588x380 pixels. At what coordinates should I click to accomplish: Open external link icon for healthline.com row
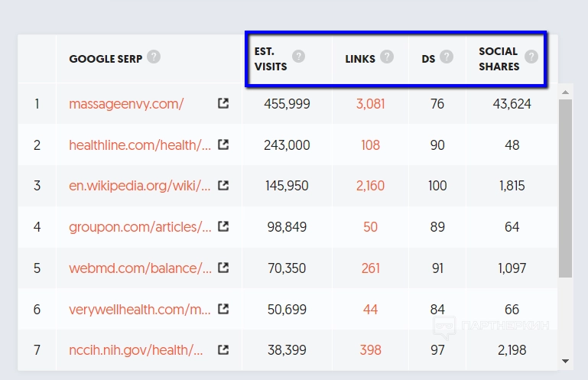coord(223,145)
